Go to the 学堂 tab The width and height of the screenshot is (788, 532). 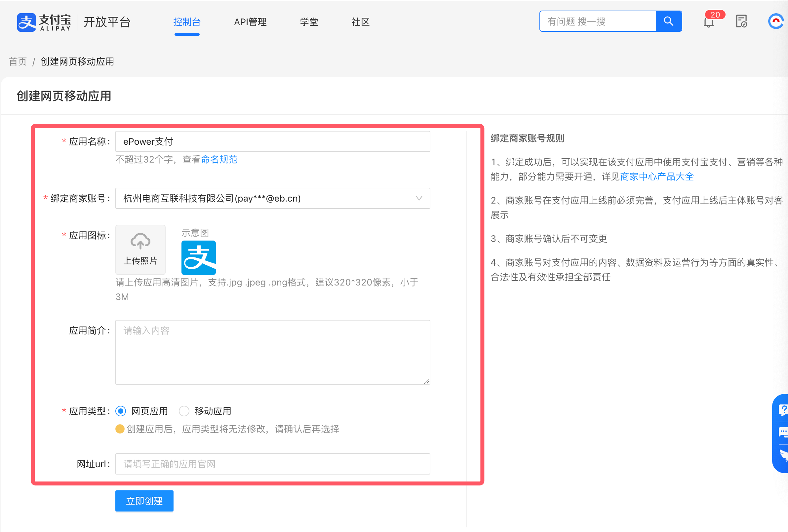[309, 22]
